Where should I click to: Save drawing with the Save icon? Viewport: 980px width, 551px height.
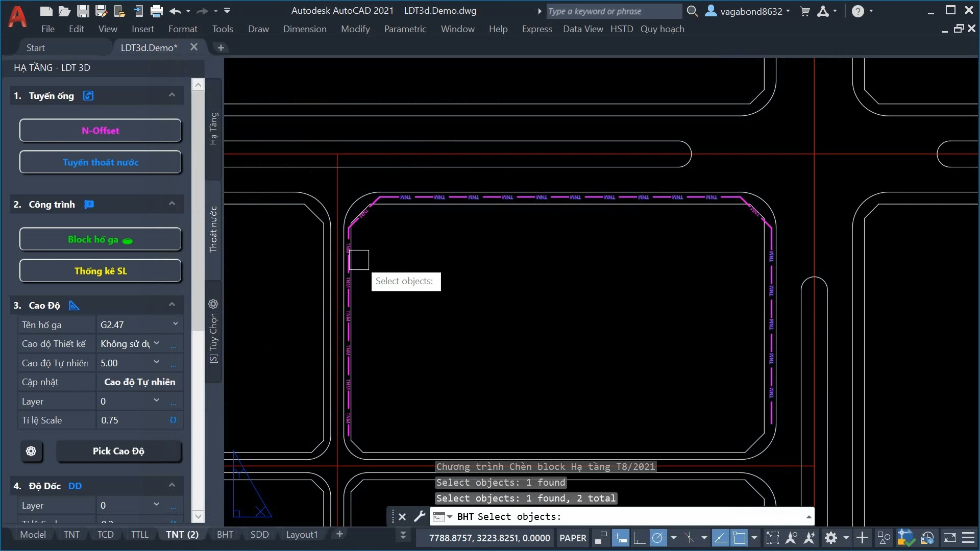83,11
